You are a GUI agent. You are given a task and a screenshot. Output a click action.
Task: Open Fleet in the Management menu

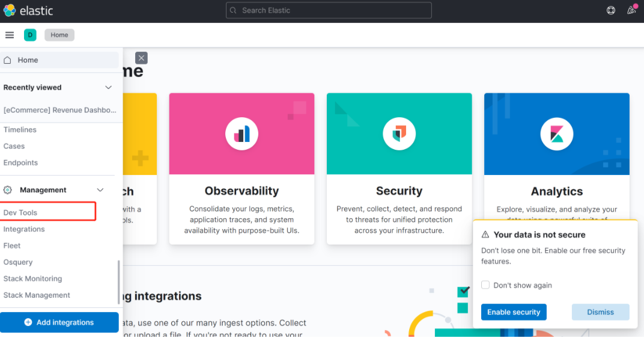pyautogui.click(x=12, y=245)
